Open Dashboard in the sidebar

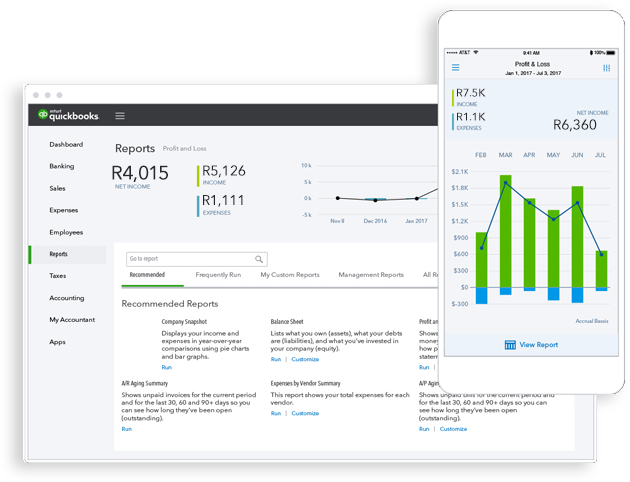coord(66,144)
